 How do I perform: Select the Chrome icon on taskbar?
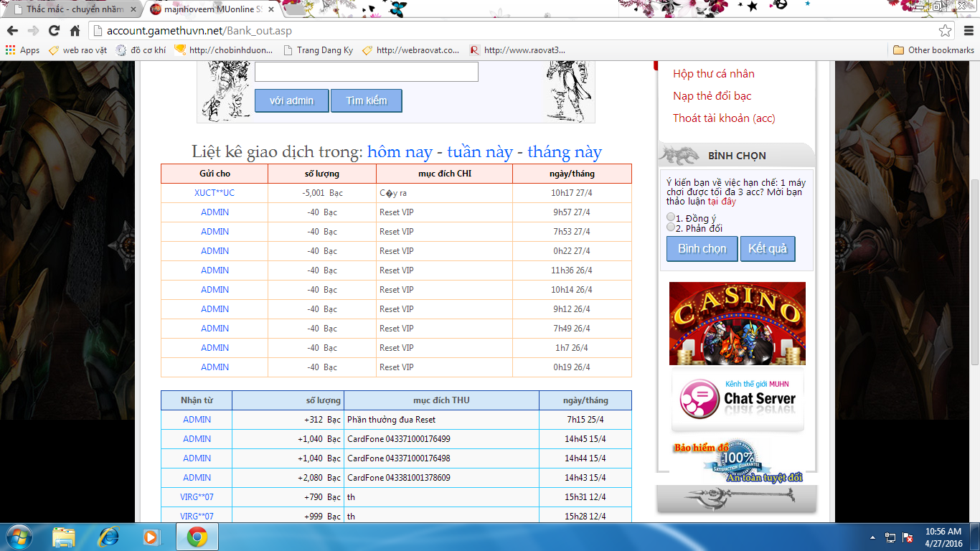197,537
